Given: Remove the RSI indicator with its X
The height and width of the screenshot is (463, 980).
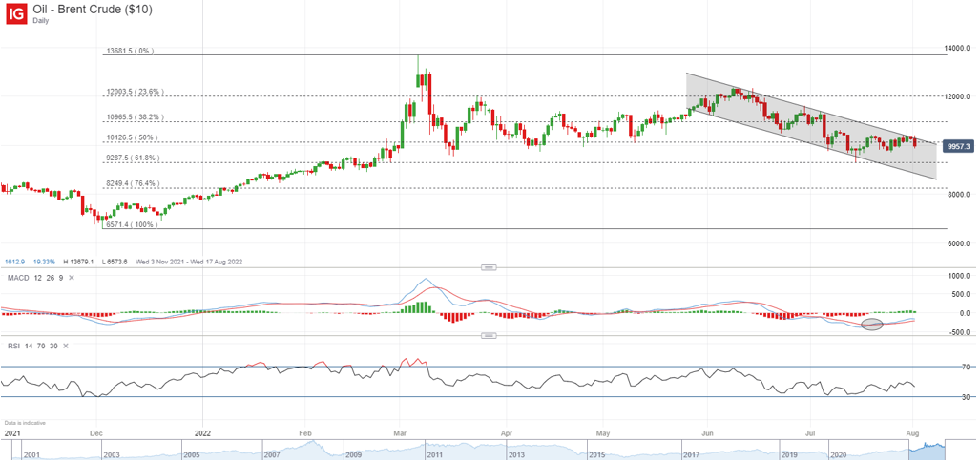Looking at the screenshot, I should (67, 345).
